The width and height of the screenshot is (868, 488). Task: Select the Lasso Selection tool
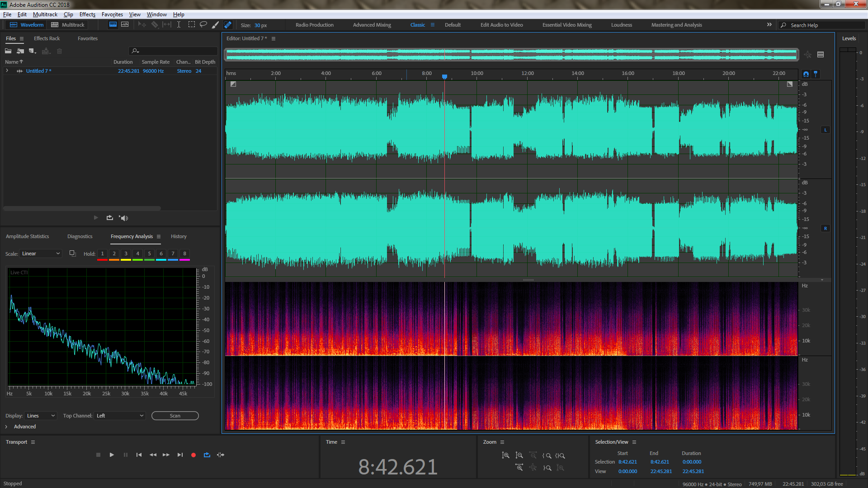pos(203,25)
